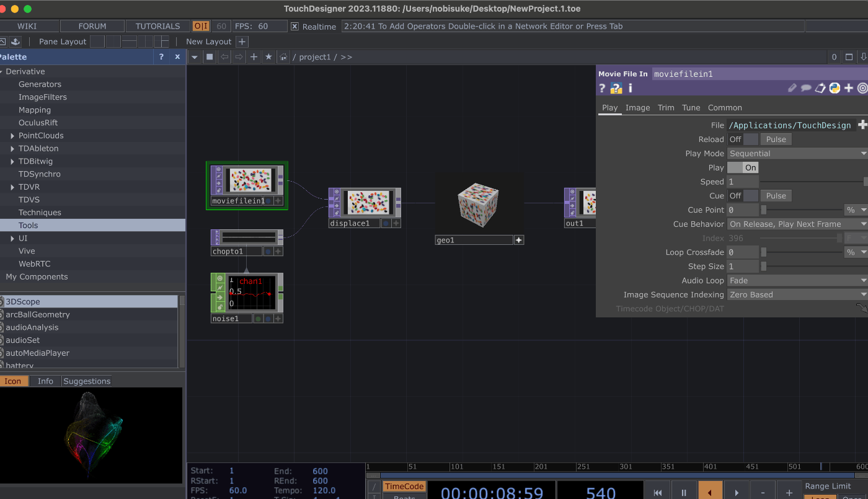Open the path bar dropdown arrow

click(195, 57)
